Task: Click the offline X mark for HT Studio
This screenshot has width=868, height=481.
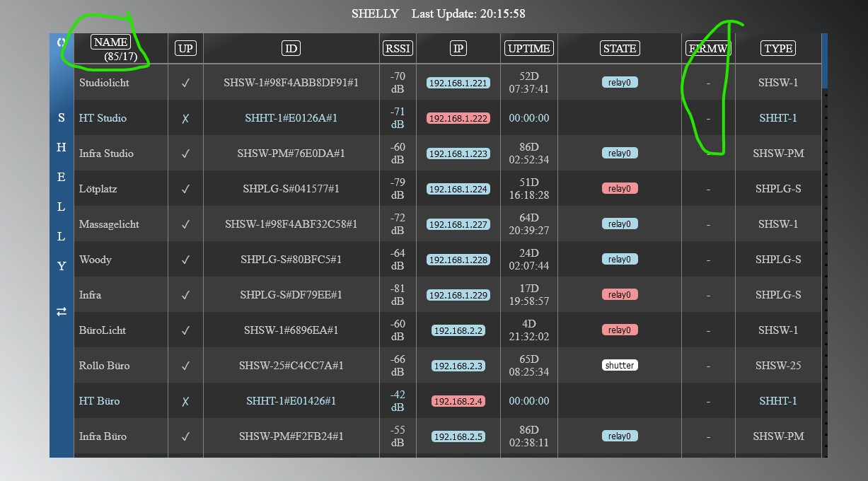Action: (x=185, y=118)
